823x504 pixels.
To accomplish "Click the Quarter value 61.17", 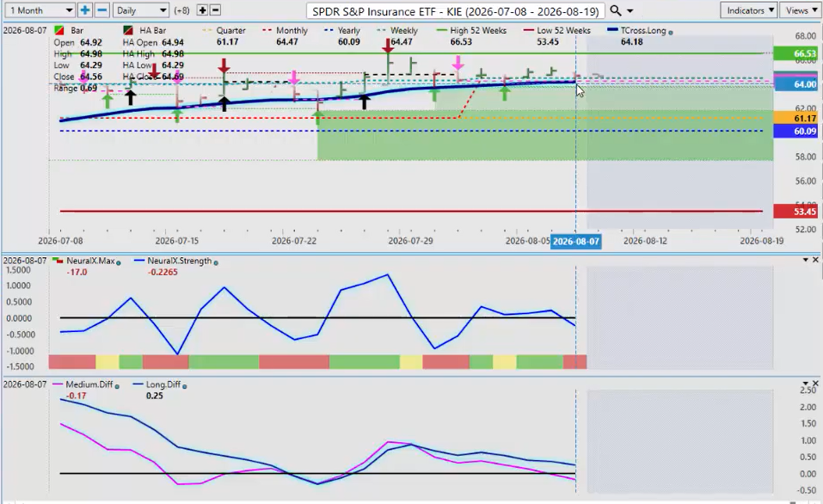I will tap(227, 42).
